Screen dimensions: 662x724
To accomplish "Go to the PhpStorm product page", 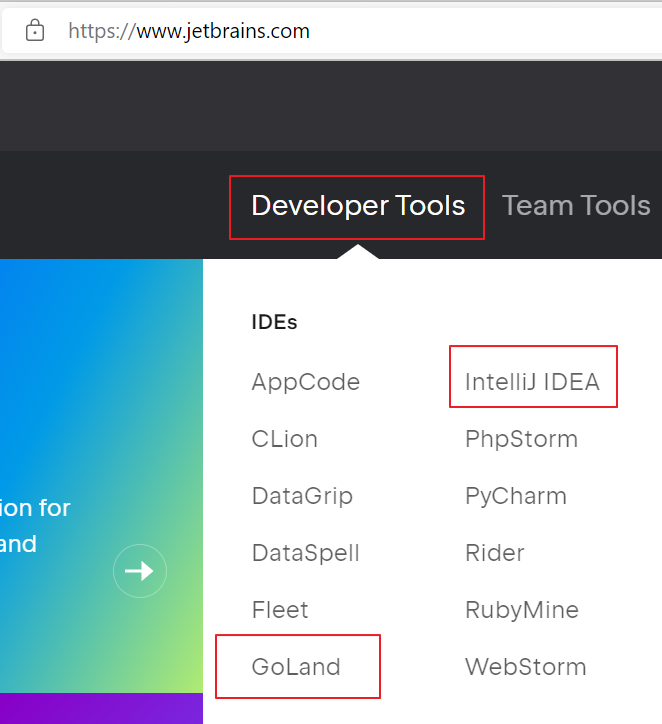I will (x=521, y=439).
